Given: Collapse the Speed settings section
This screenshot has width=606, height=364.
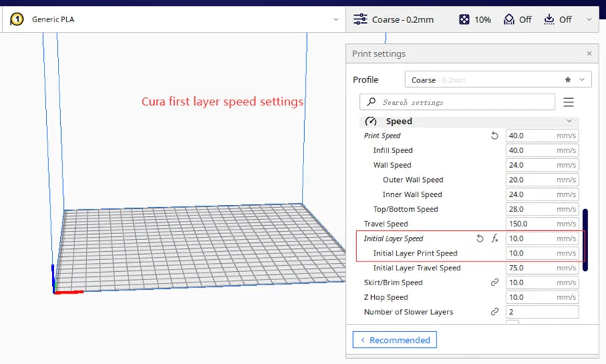Looking at the screenshot, I should (570, 121).
